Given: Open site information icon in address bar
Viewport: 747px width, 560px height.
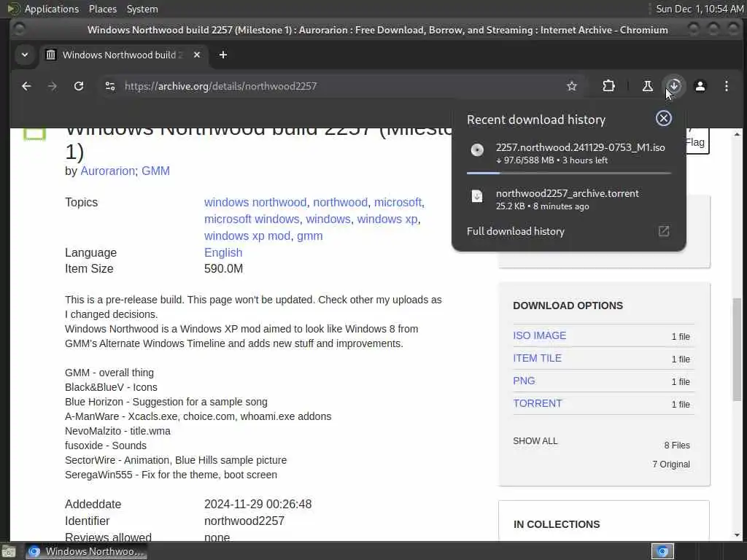Looking at the screenshot, I should point(110,86).
